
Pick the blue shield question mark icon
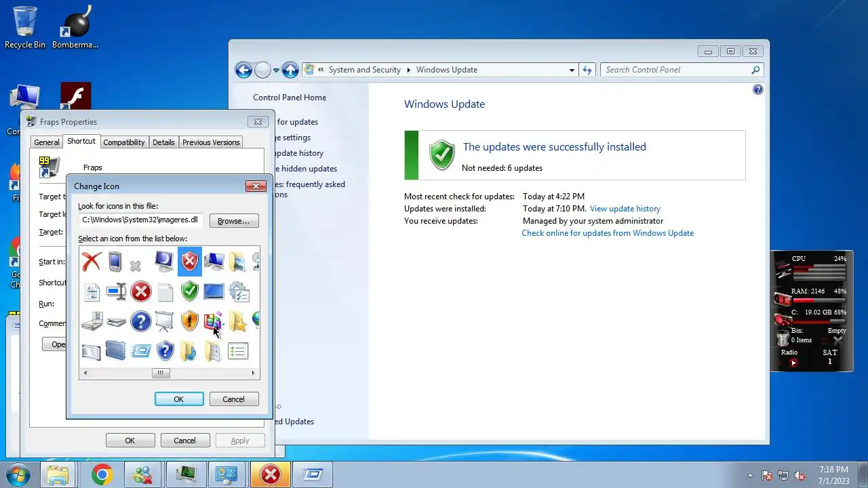[x=165, y=350]
